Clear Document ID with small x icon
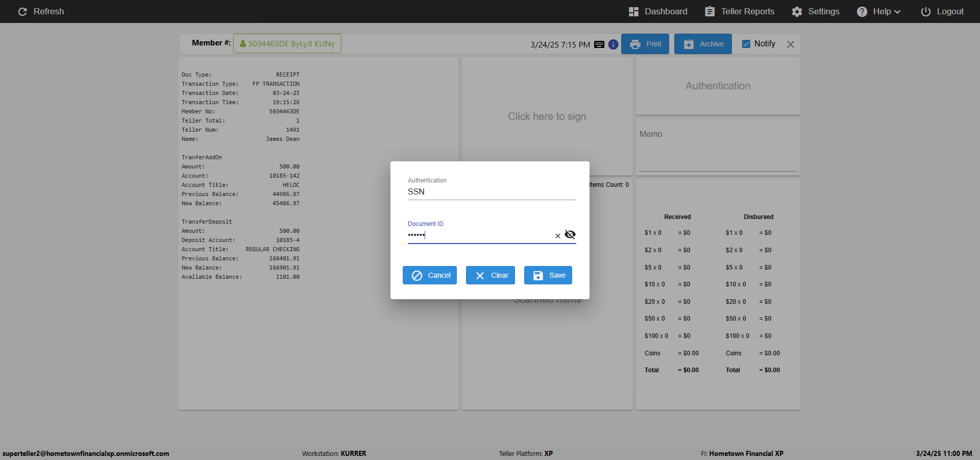 click(557, 235)
